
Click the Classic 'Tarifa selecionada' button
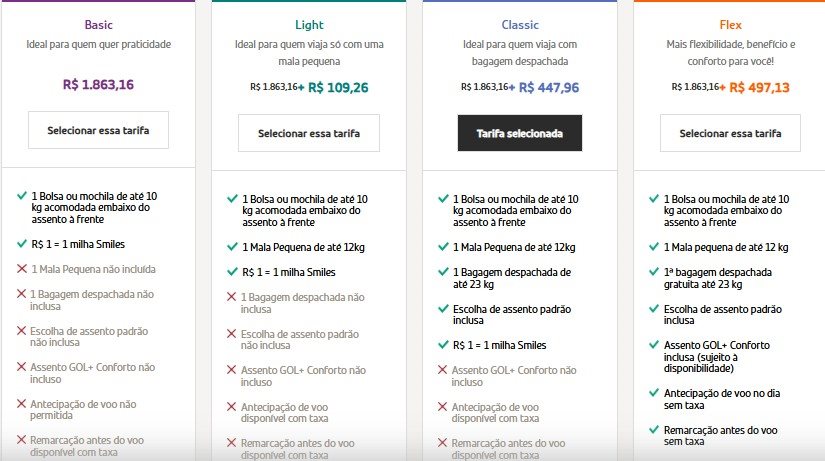tap(519, 133)
